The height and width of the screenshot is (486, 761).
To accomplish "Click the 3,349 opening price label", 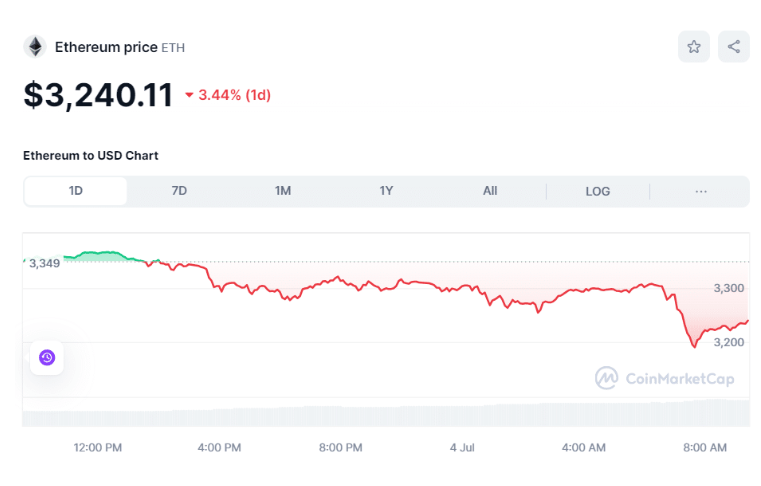I will click(44, 263).
